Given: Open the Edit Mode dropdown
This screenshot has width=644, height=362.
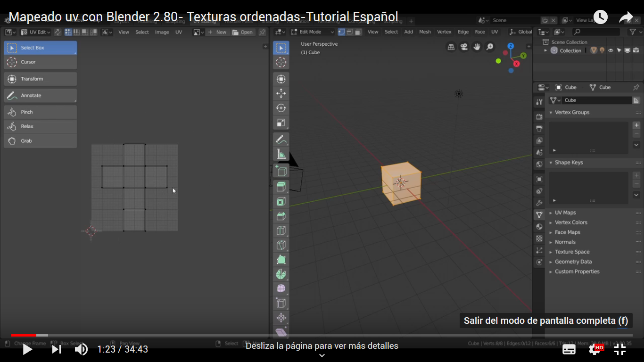Looking at the screenshot, I should (x=312, y=32).
